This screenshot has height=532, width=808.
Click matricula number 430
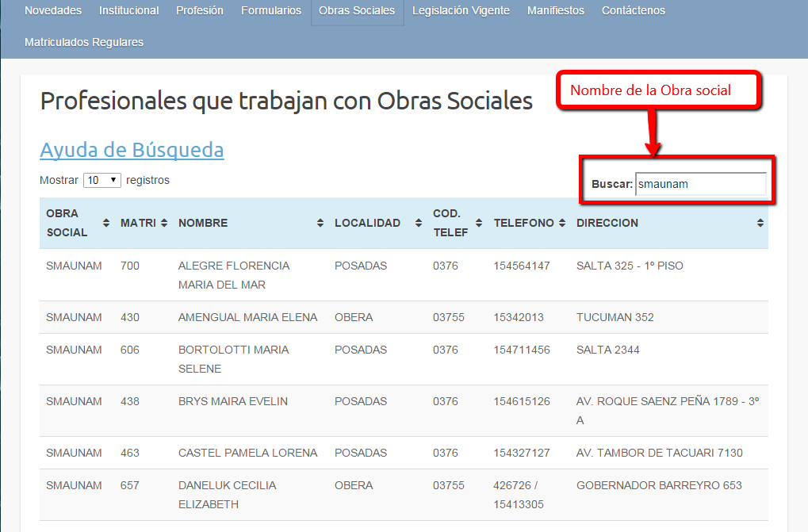coord(130,317)
